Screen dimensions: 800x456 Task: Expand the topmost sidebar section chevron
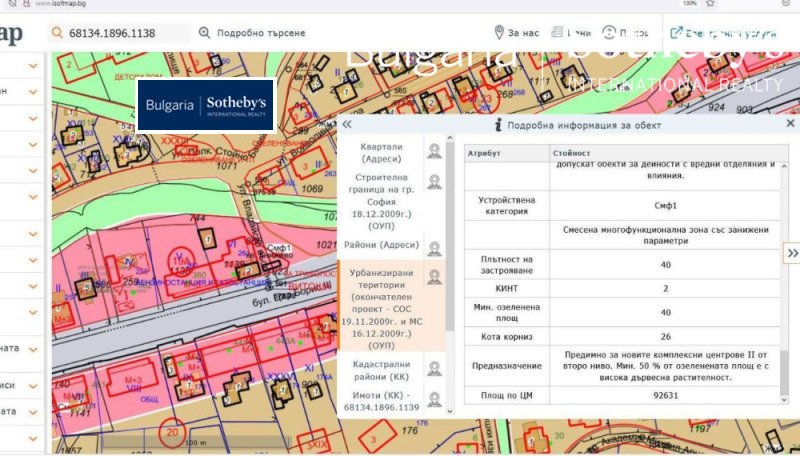(34, 66)
